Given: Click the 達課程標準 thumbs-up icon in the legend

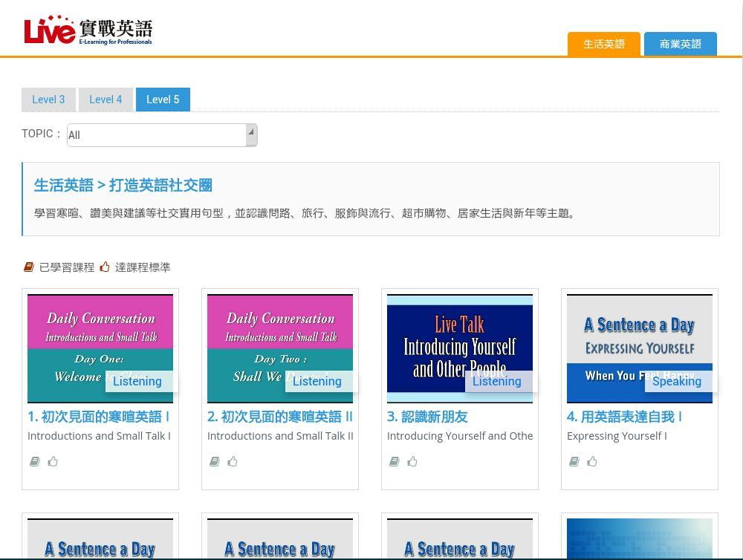Looking at the screenshot, I should coord(106,267).
